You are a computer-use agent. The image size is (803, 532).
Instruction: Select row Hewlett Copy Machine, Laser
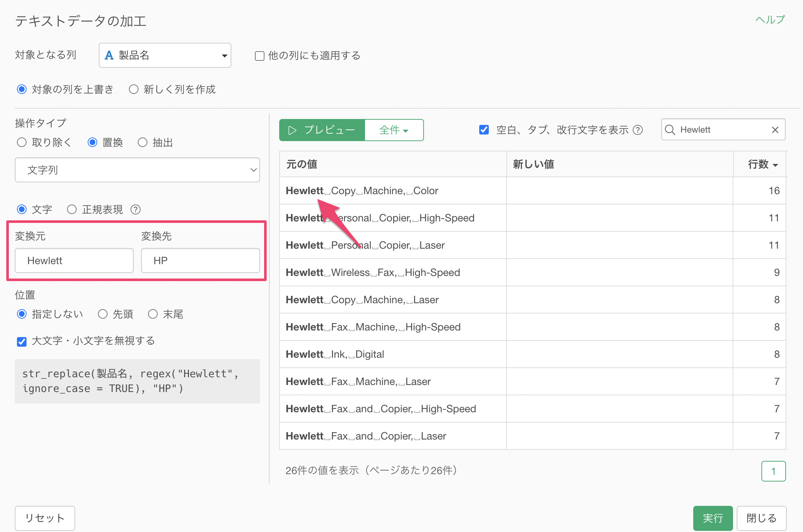(533, 300)
